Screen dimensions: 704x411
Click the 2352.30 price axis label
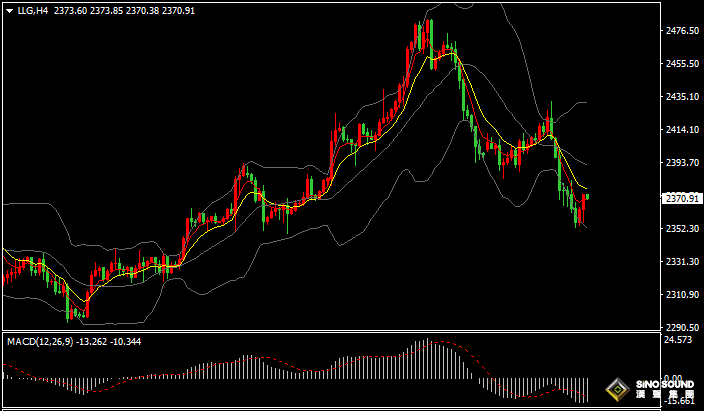681,229
